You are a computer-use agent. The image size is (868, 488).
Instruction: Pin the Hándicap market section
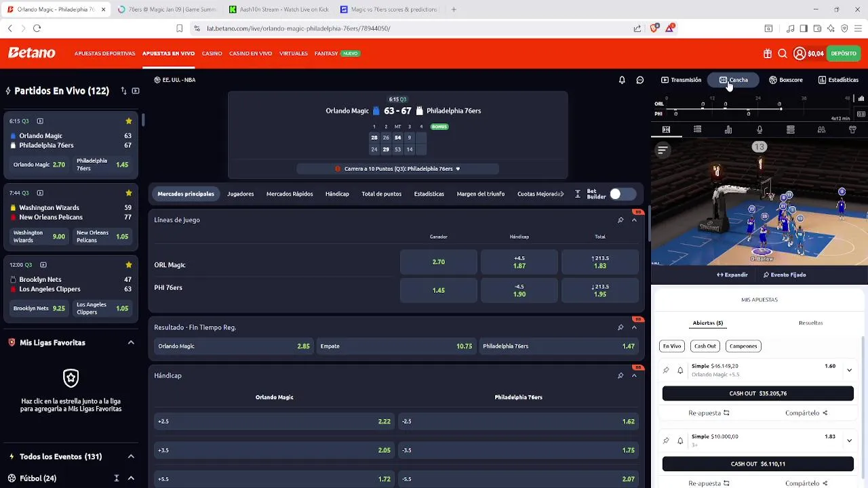click(x=620, y=375)
